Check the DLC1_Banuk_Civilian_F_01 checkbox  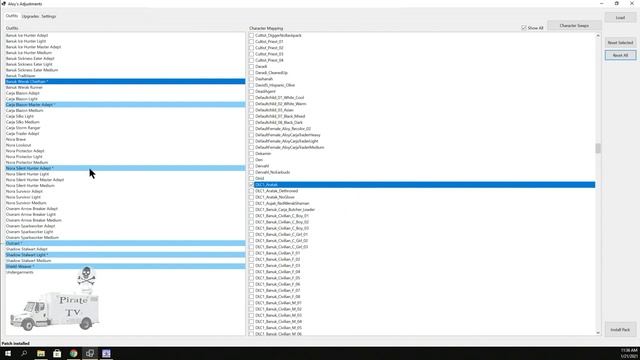[251, 253]
